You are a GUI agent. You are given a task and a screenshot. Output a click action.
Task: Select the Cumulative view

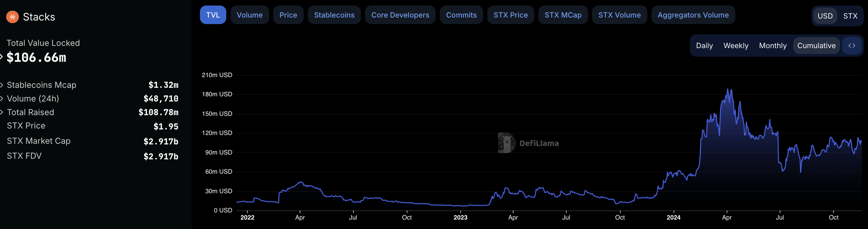coord(816,46)
